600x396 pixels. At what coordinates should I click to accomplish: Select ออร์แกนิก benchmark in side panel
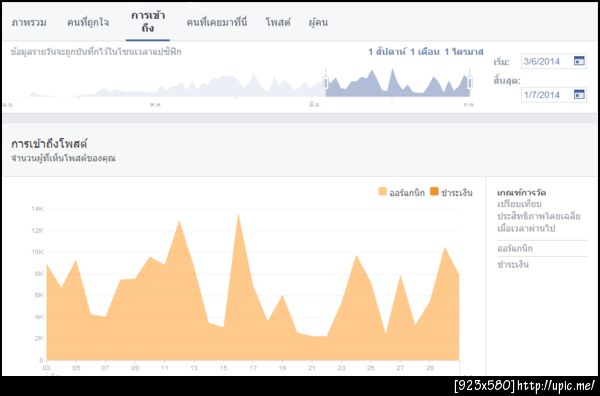pos(515,249)
